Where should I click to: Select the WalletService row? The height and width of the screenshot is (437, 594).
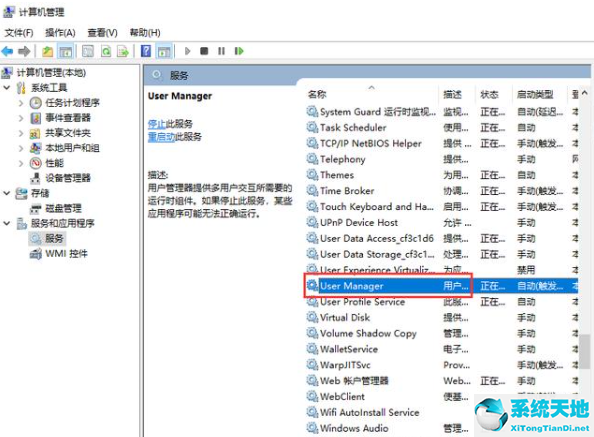(442, 349)
